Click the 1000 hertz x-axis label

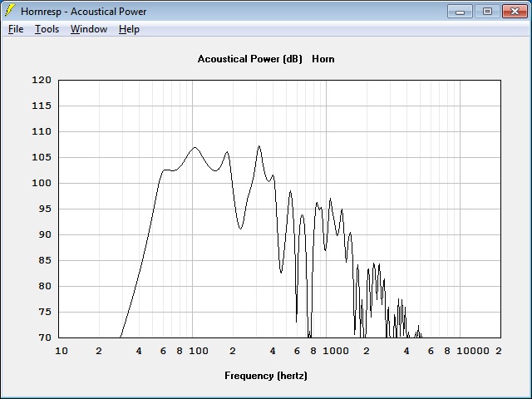click(336, 351)
